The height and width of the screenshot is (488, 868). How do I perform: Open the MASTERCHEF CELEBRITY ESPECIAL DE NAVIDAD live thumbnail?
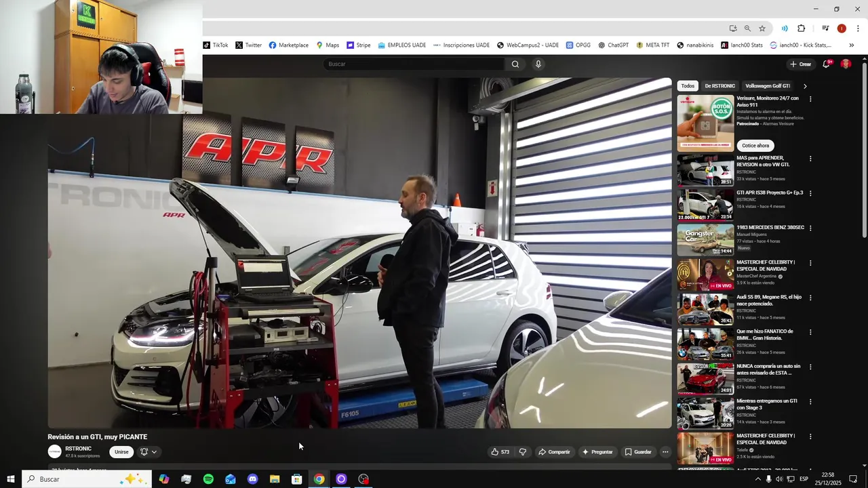705,274
